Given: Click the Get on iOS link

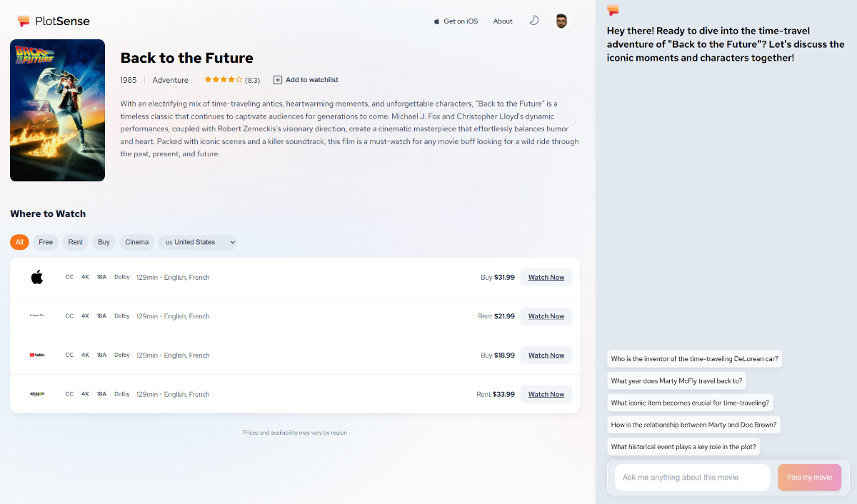Looking at the screenshot, I should [456, 21].
